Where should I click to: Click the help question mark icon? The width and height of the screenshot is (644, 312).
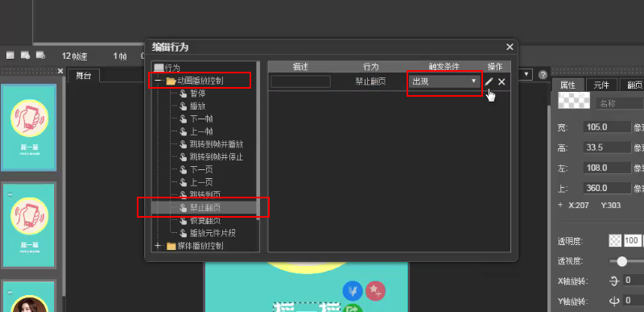[543, 75]
